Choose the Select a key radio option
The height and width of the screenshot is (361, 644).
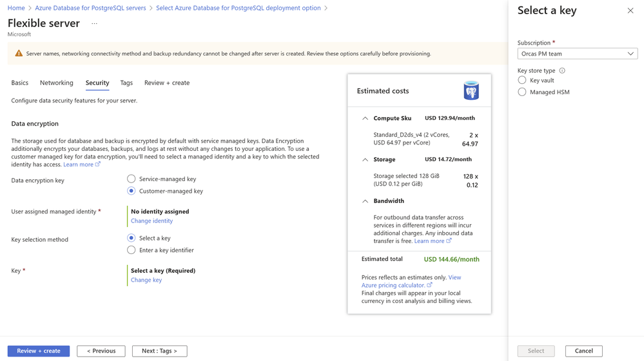tap(131, 238)
